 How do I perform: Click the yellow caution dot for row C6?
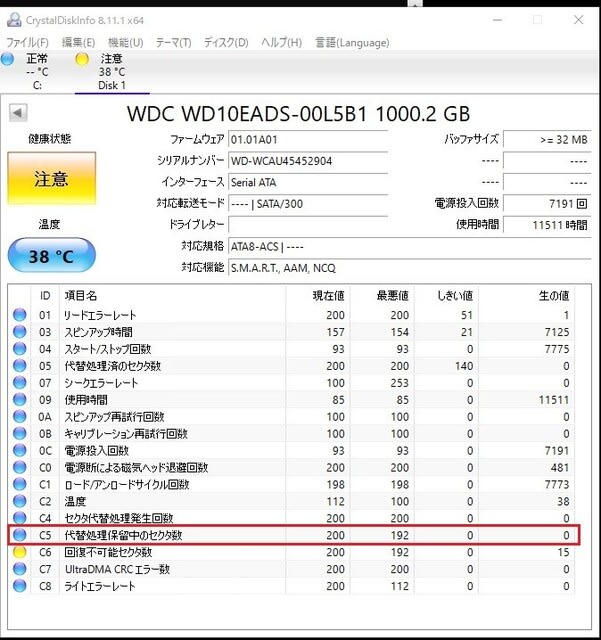[x=20, y=552]
